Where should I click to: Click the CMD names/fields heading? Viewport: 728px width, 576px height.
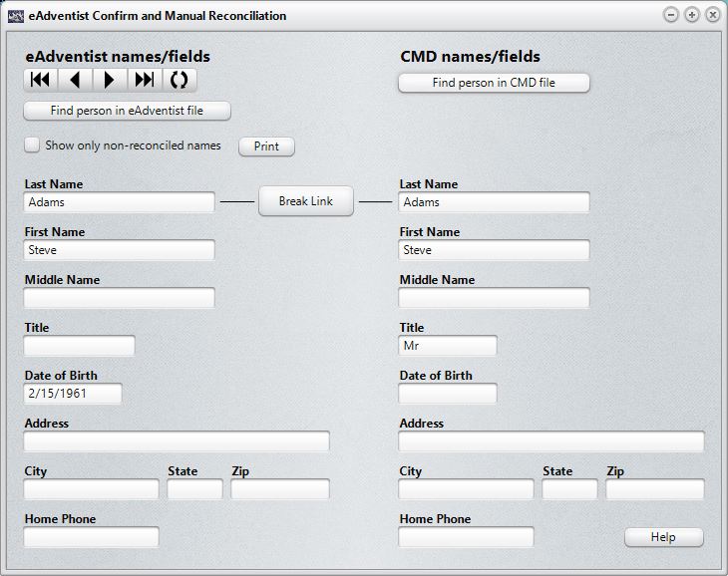[470, 57]
